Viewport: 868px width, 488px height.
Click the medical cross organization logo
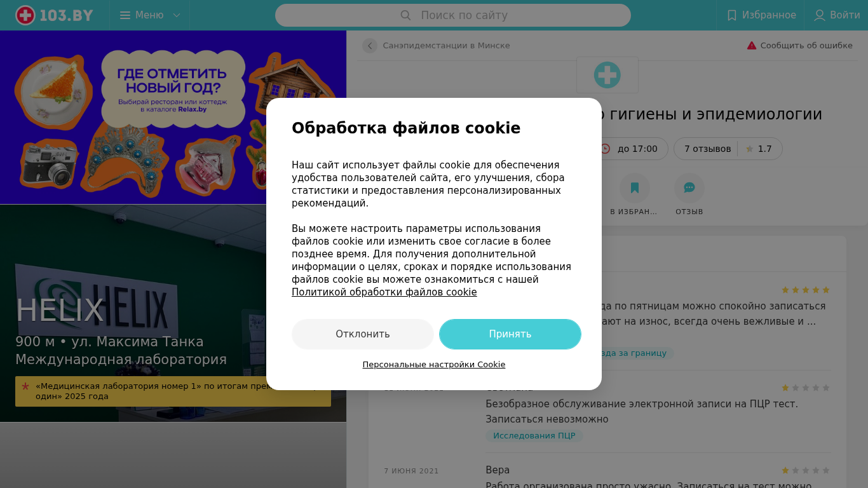click(607, 75)
